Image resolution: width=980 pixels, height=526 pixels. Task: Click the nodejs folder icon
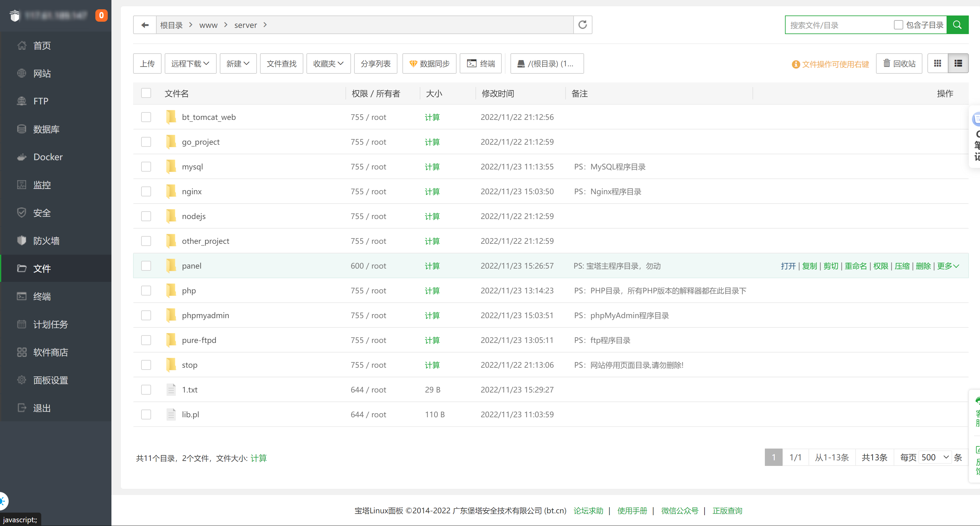[x=171, y=216]
